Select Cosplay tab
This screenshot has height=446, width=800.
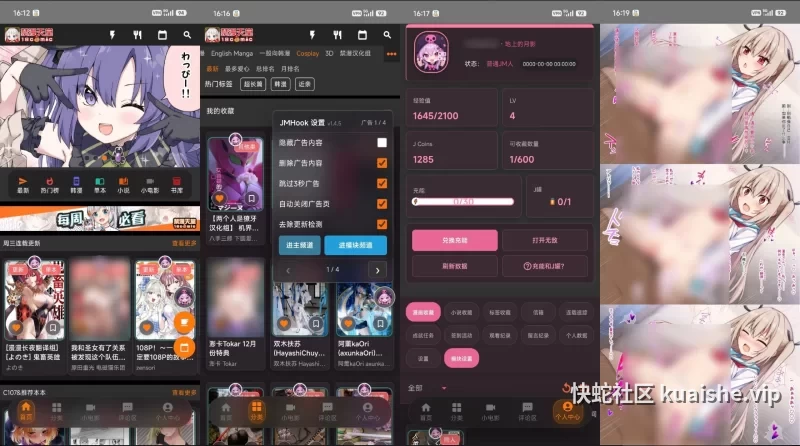click(x=308, y=53)
